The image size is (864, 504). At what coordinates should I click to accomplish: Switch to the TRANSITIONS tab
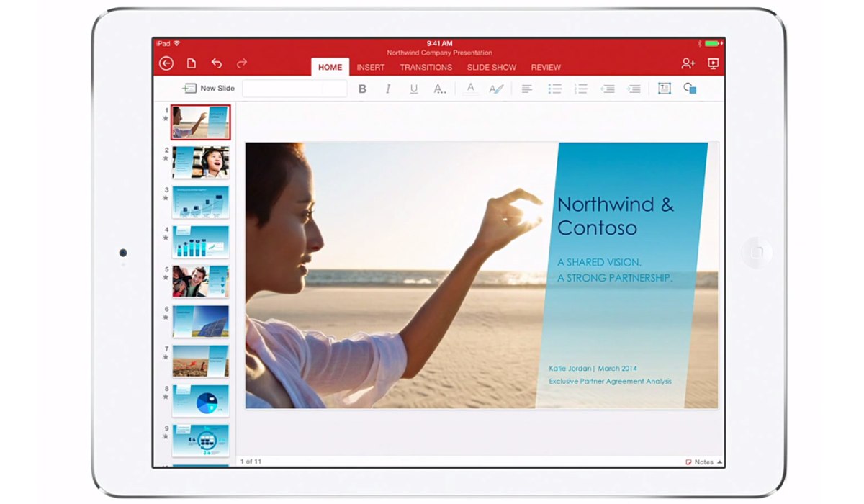click(x=426, y=67)
